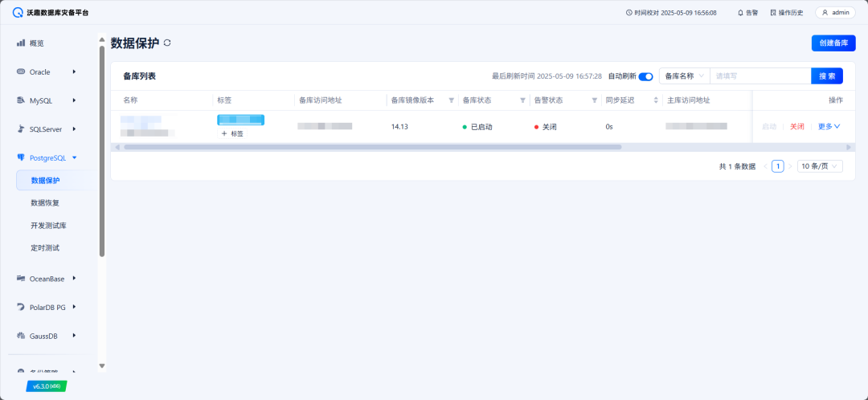Click the 已启动 status cell
Screen dimensions: 868x400
click(x=477, y=127)
